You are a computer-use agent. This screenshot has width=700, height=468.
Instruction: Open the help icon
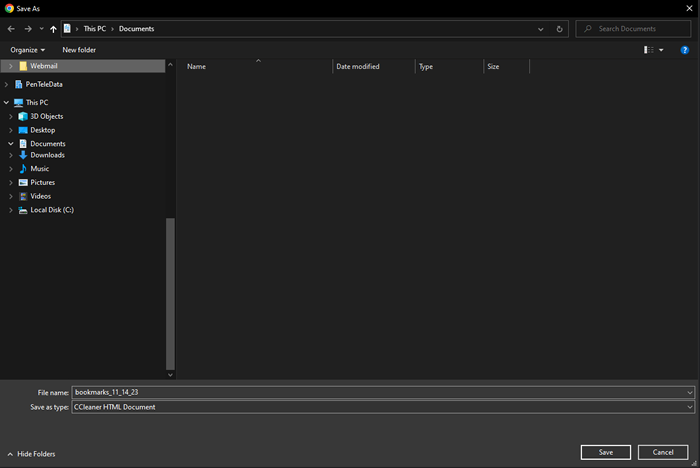[684, 50]
